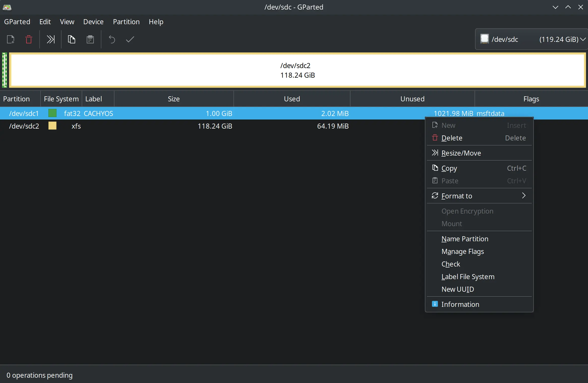Image resolution: width=588 pixels, height=383 pixels.
Task: Open the Partition menu
Action: point(126,22)
